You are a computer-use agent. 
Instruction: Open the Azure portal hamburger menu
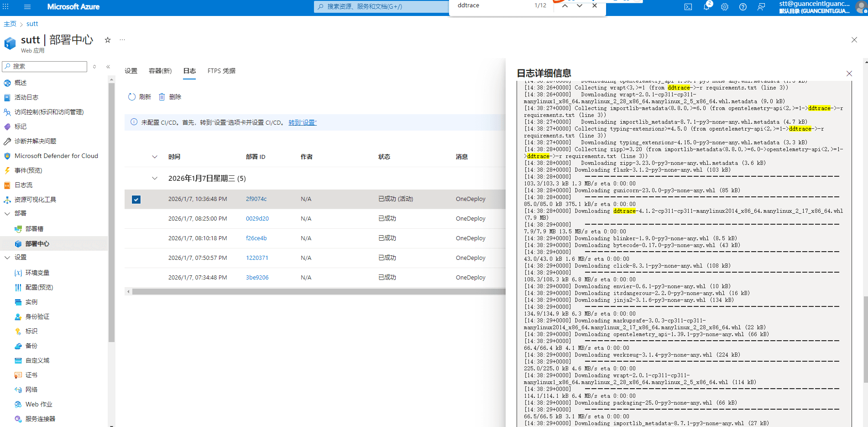coord(27,7)
